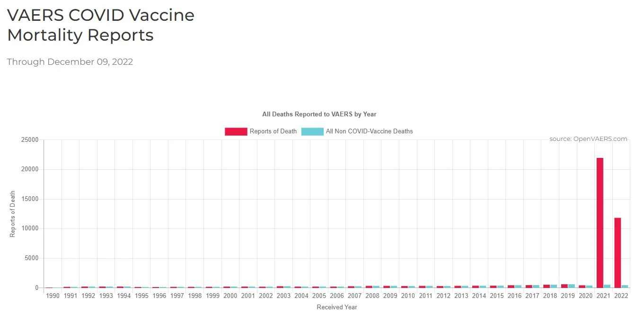
Task: Click the 10000 y-axis tick label
Action: [x=30, y=228]
